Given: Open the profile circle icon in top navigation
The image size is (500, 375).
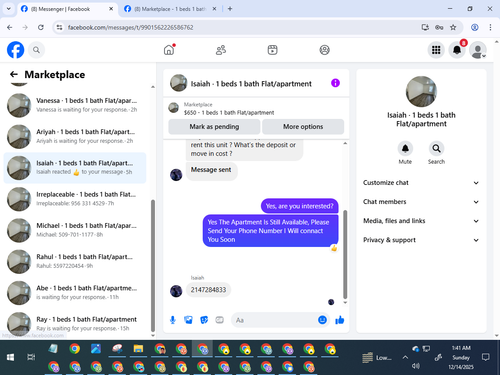Looking at the screenshot, I should tap(325, 50).
